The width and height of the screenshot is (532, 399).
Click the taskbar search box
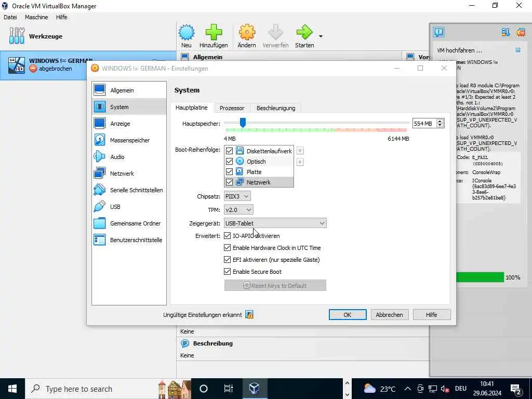coord(109,389)
